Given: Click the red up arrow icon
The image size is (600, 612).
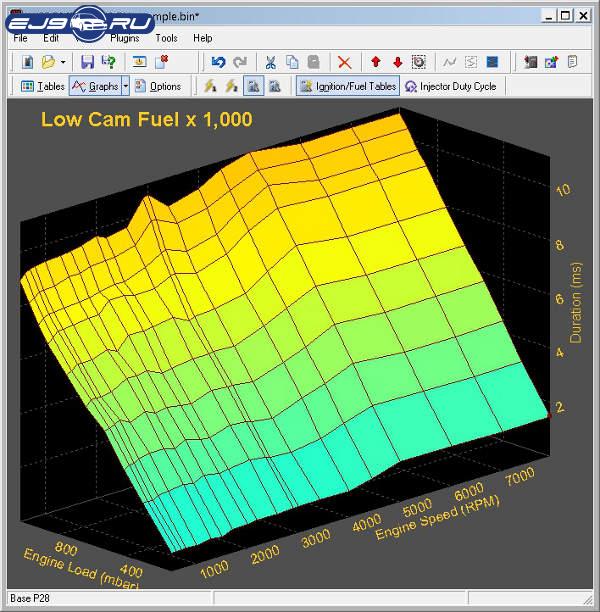Looking at the screenshot, I should [376, 62].
